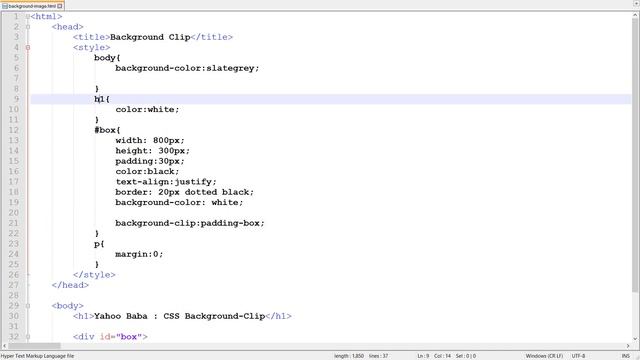Click 'Yahoo Baba : CSS Background-Clip' heading text
This screenshot has width=640, height=360.
[180, 316]
